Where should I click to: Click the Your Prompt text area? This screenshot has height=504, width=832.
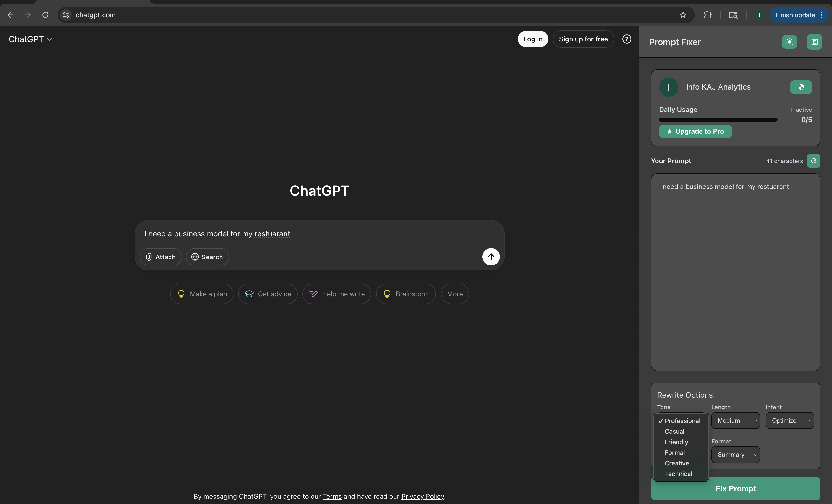pos(735,272)
